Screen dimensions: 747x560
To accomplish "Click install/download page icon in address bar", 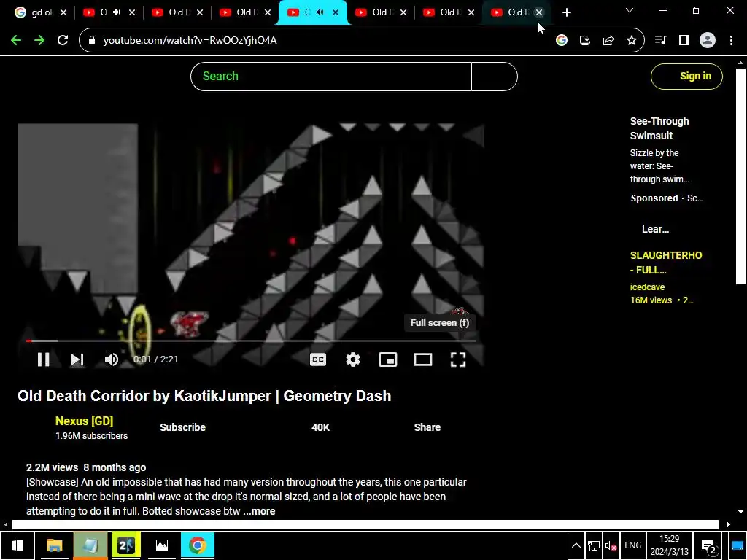I will (585, 41).
